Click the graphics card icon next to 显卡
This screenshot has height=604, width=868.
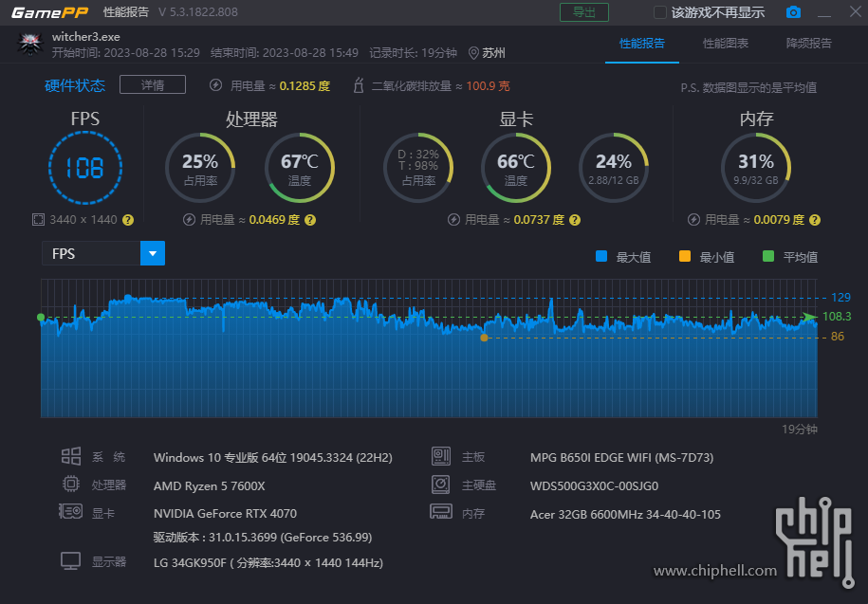[x=71, y=512]
